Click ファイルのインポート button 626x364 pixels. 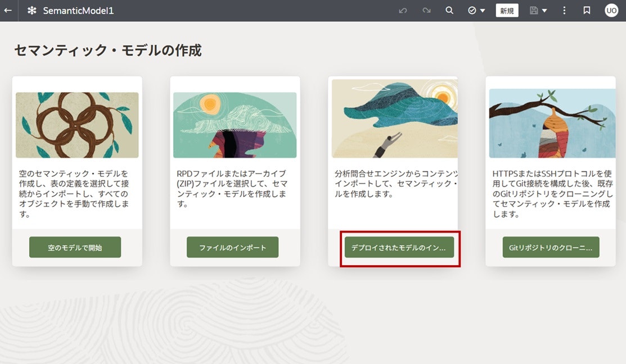[233, 247]
